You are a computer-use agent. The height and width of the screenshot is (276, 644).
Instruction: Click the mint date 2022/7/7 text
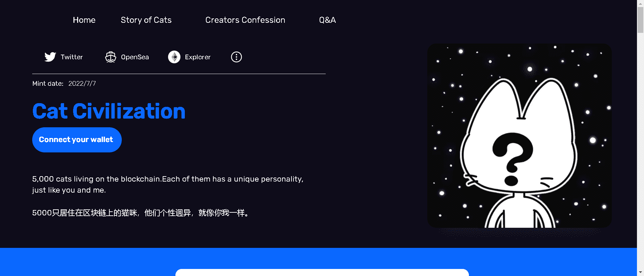82,83
